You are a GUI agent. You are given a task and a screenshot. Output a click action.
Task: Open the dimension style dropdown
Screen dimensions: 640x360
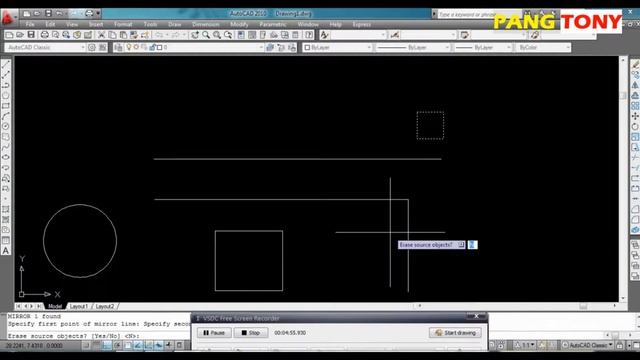click(x=428, y=35)
